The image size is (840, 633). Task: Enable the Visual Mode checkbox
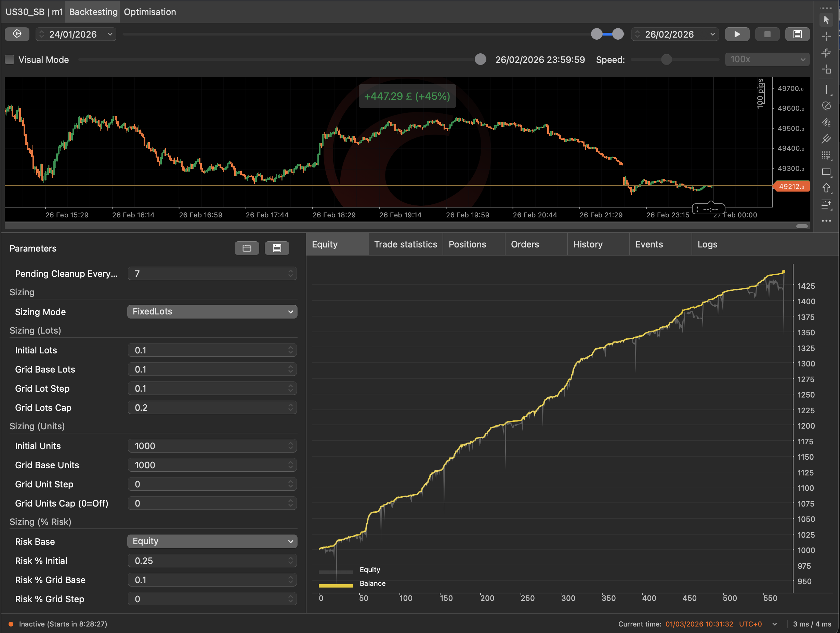click(10, 59)
